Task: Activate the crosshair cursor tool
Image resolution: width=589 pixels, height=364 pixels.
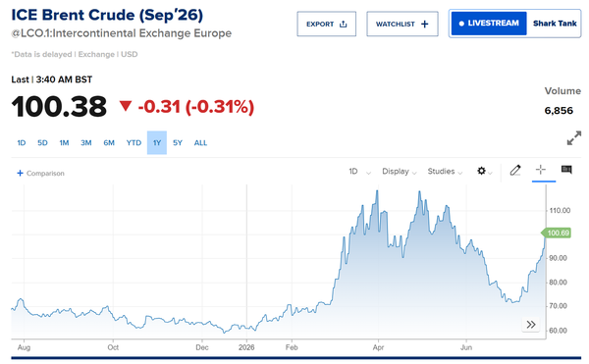Action: pos(541,170)
